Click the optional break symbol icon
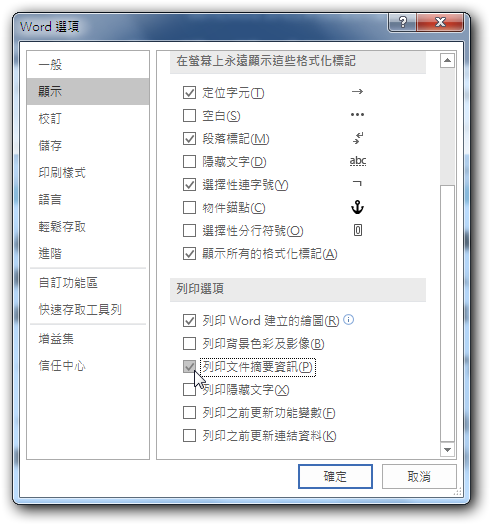Screen dimensions: 491x525 [x=357, y=230]
